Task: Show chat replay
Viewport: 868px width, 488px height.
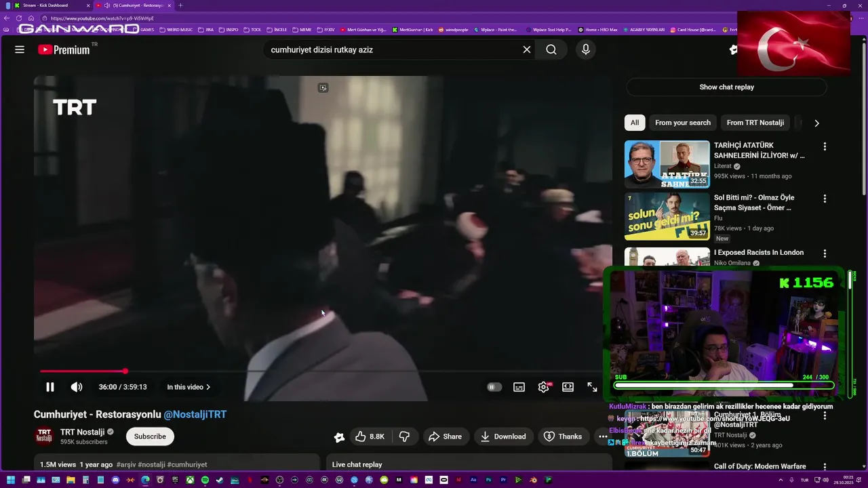Action: coord(726,87)
